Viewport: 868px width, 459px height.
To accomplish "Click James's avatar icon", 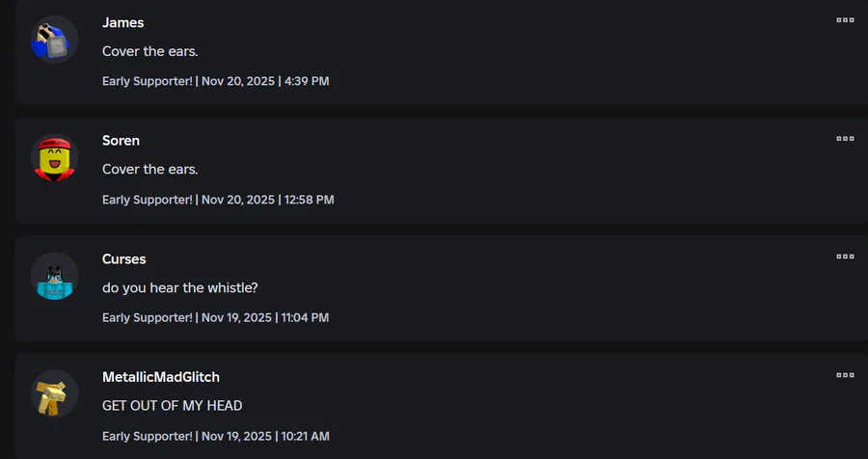I will pos(54,40).
